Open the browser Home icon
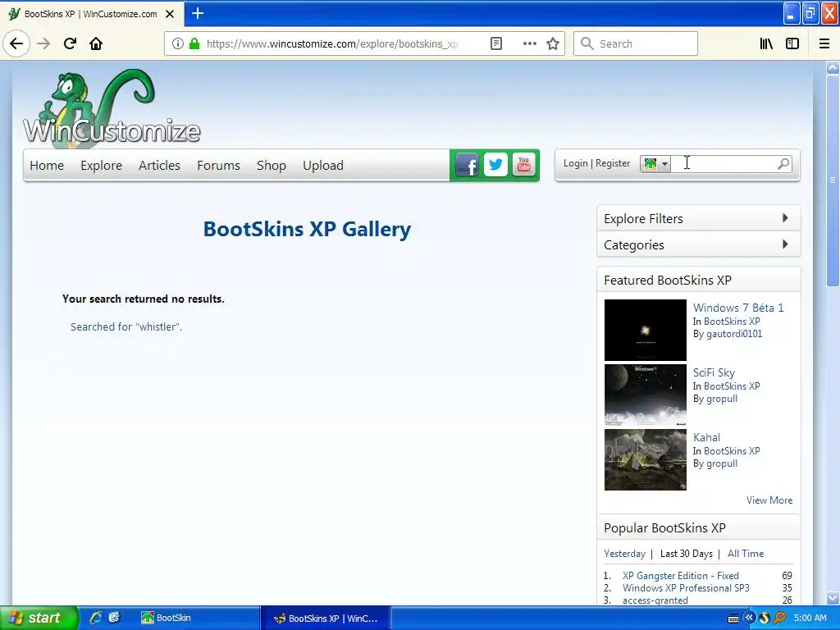Viewport: 840px width, 630px height. pos(96,43)
